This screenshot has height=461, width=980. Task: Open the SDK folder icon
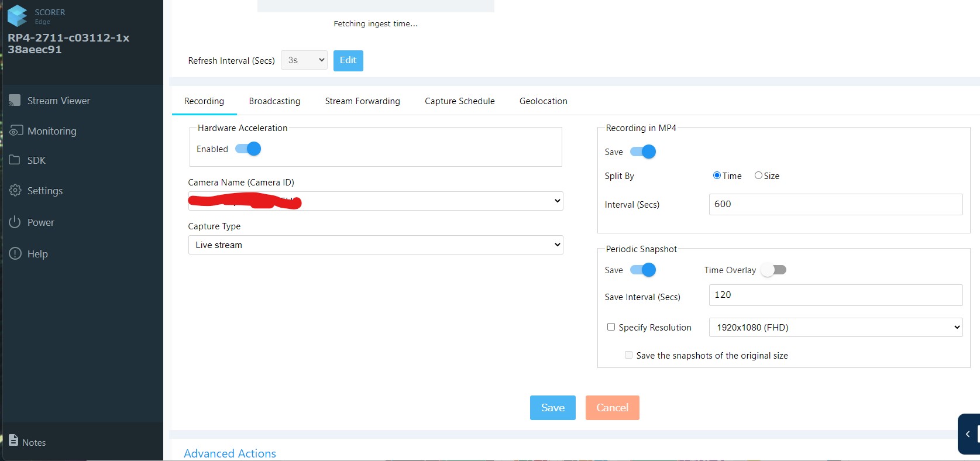(x=15, y=160)
